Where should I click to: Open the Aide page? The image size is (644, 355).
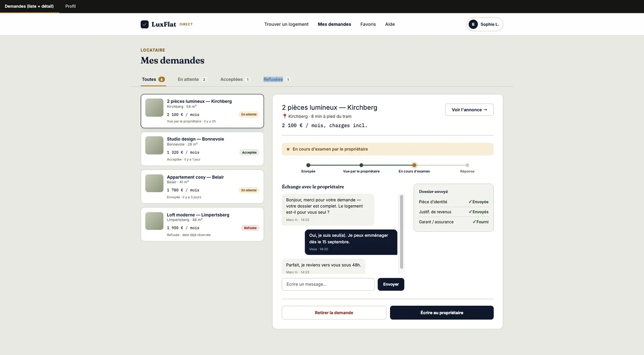tap(390, 24)
